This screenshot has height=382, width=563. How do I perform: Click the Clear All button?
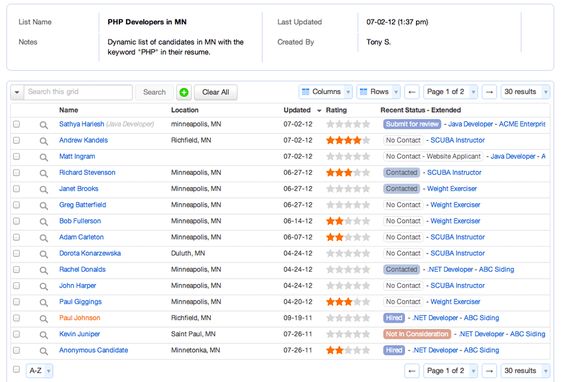215,92
